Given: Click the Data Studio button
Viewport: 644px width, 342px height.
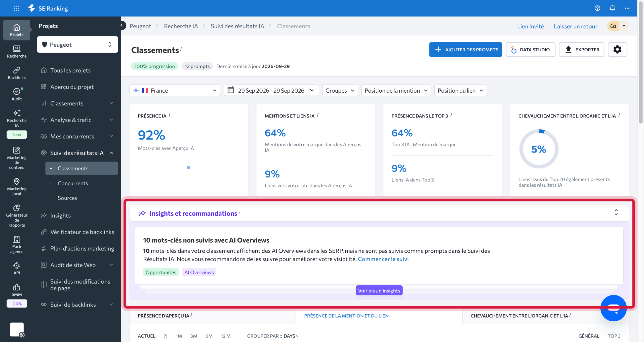Looking at the screenshot, I should point(531,50).
